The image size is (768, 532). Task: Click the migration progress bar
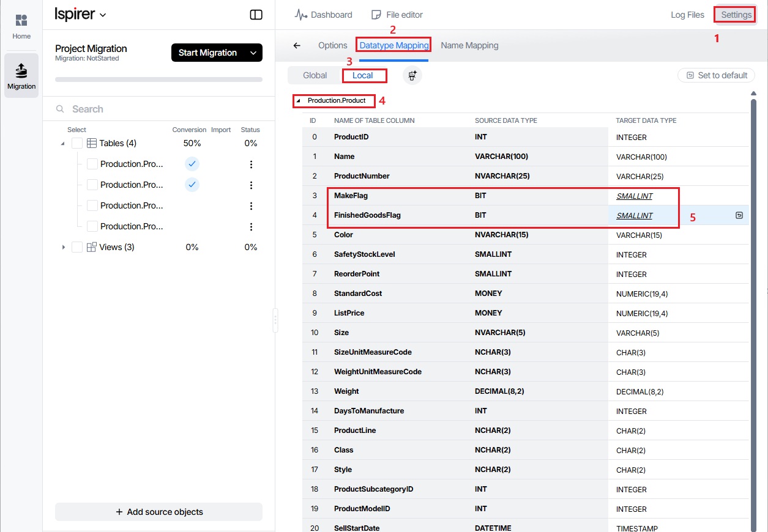pos(158,79)
